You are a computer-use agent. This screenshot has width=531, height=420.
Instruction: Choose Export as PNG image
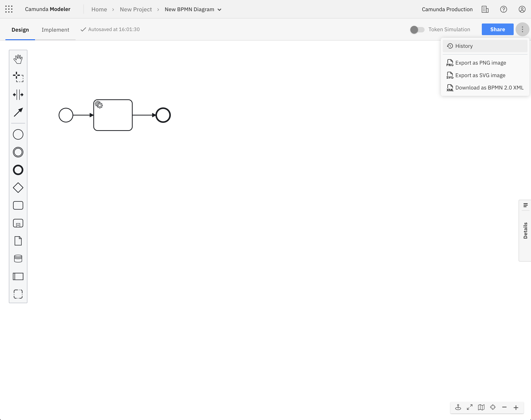480,63
